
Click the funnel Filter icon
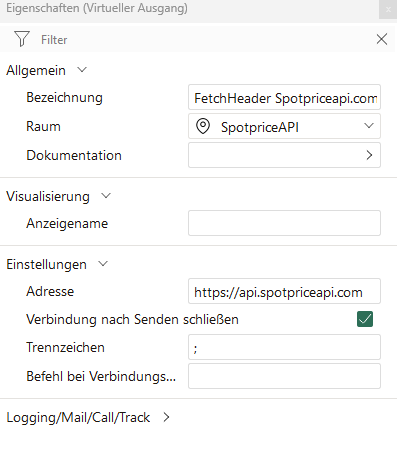point(22,39)
